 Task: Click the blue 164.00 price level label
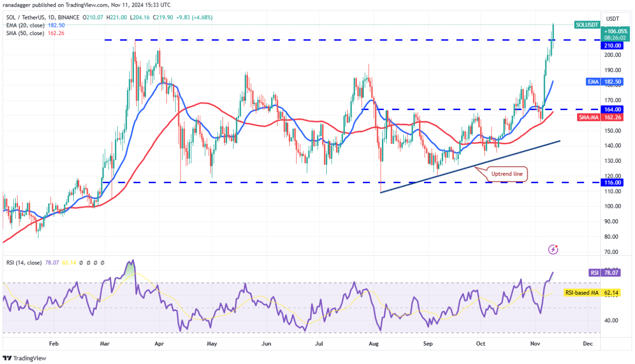coord(612,109)
